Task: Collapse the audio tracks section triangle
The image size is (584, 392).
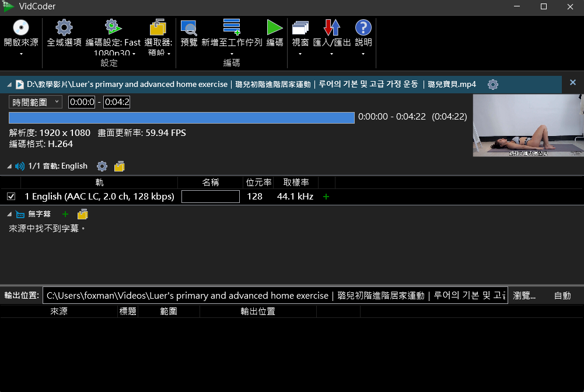Action: (x=9, y=166)
